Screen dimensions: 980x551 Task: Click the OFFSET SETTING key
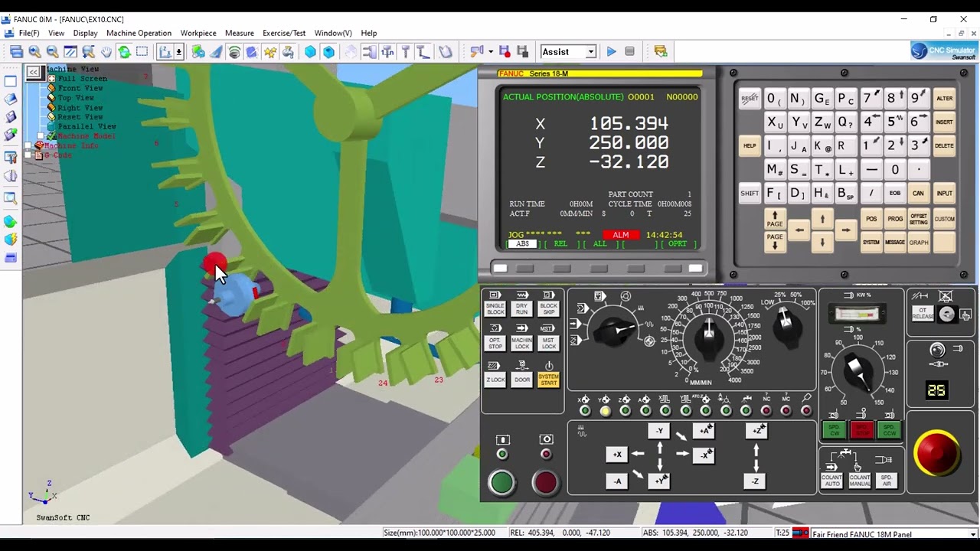click(x=919, y=219)
